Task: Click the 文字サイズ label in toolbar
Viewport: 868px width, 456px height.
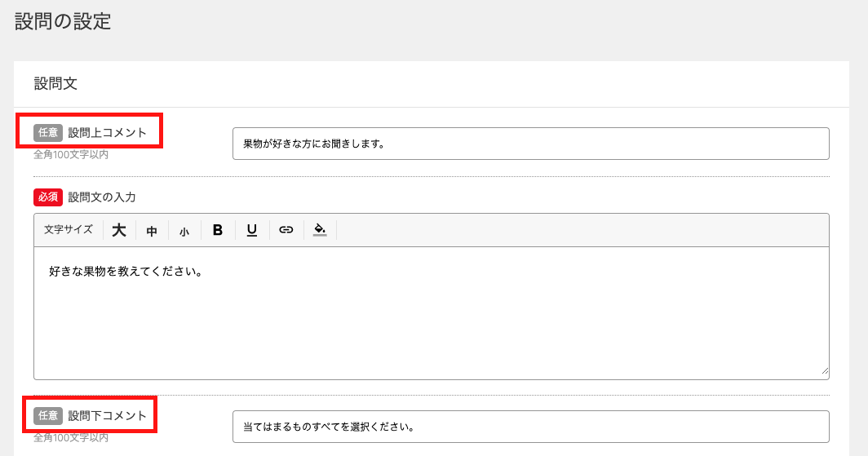Action: click(69, 229)
